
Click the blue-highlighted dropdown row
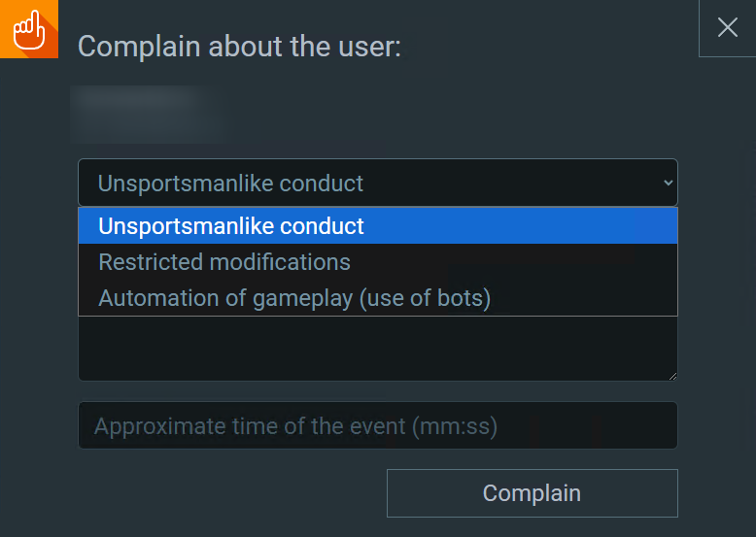coord(378,226)
